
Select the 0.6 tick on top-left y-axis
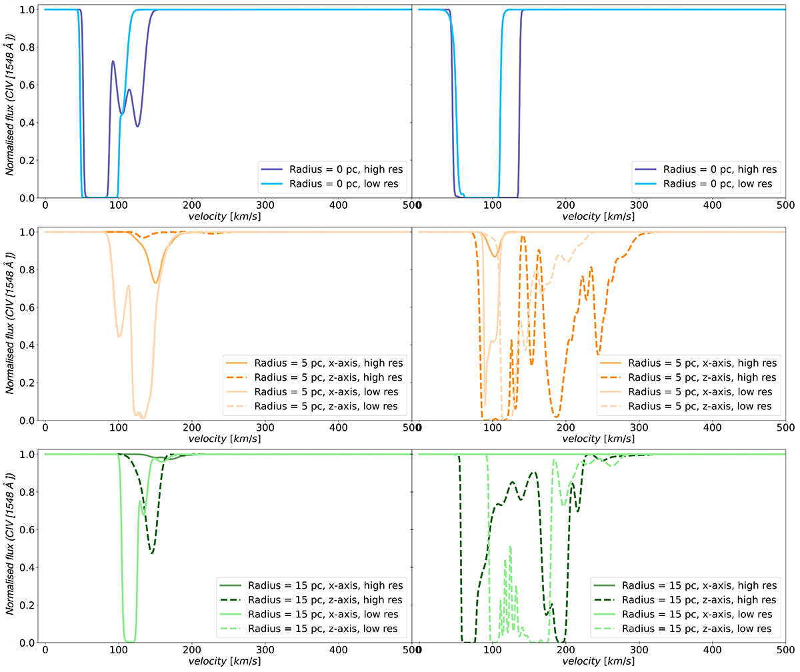click(27, 85)
